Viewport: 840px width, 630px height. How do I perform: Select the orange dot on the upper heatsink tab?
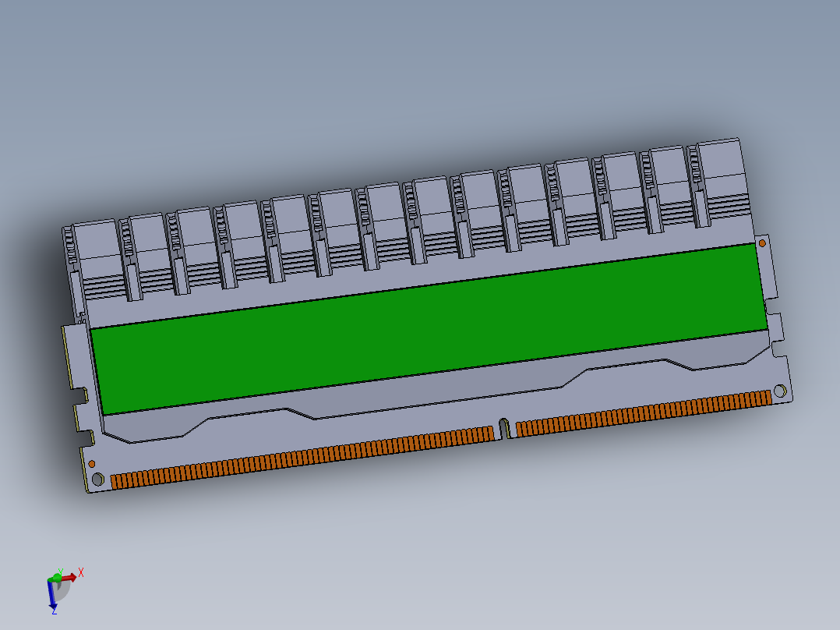762,243
